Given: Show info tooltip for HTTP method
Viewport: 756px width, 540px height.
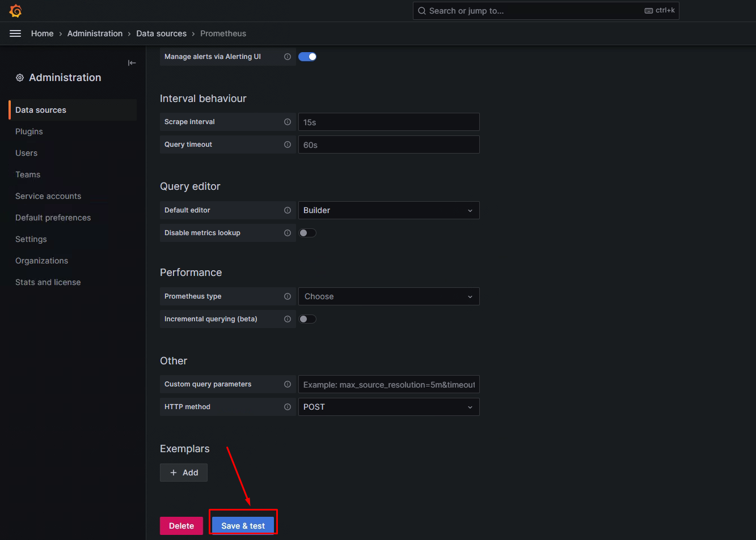Looking at the screenshot, I should (x=288, y=407).
